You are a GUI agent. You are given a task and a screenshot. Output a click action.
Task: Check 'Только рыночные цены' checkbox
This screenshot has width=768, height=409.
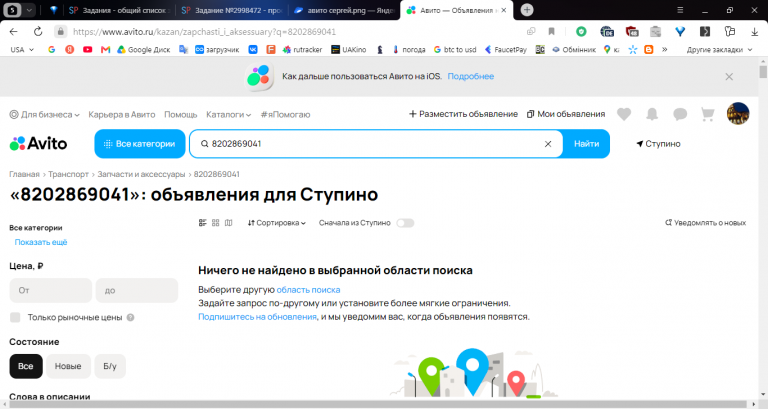pos(15,317)
